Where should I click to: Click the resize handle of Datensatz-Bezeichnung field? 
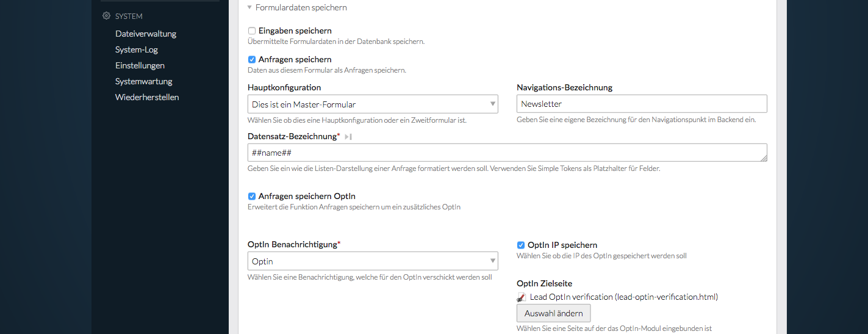coord(764,158)
